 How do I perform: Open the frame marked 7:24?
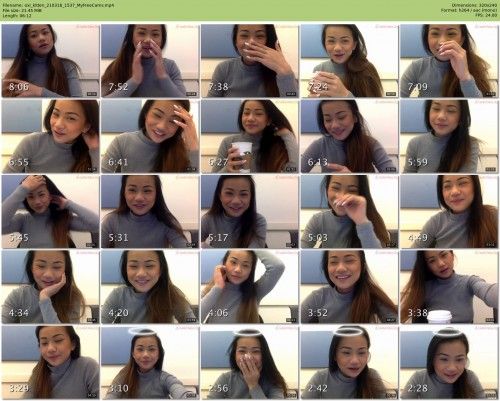tap(349, 60)
